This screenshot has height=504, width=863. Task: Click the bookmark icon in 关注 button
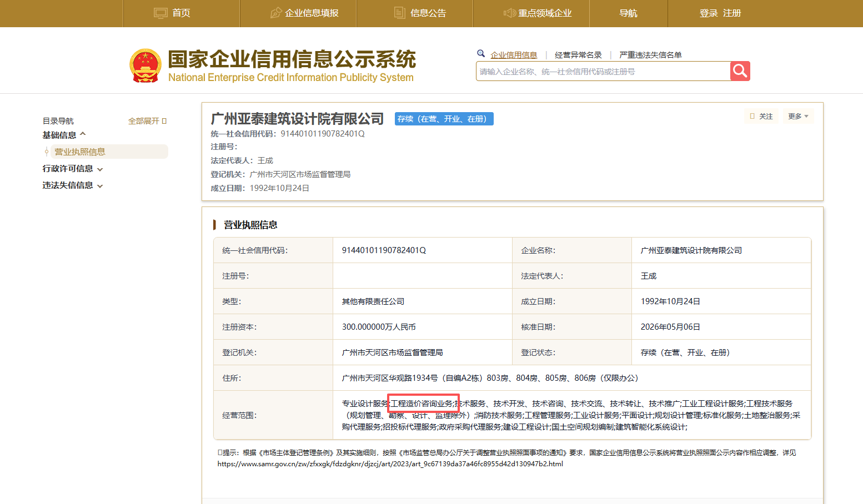tap(752, 117)
